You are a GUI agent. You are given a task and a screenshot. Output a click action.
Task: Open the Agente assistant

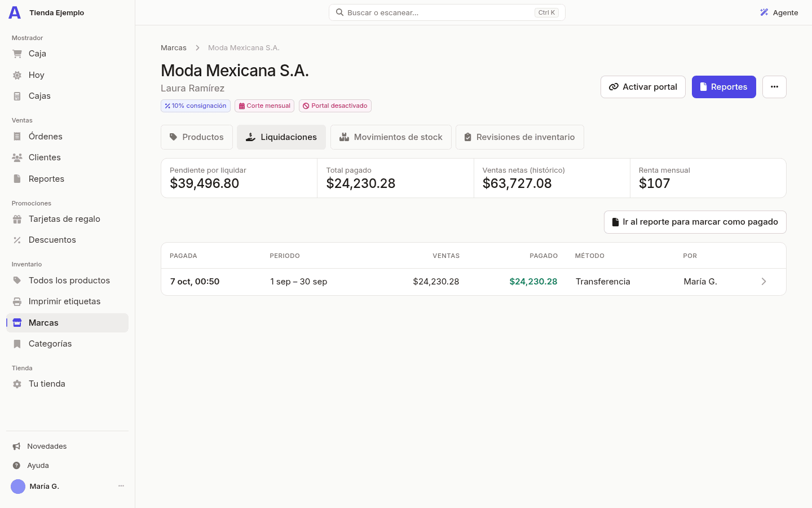pos(779,12)
